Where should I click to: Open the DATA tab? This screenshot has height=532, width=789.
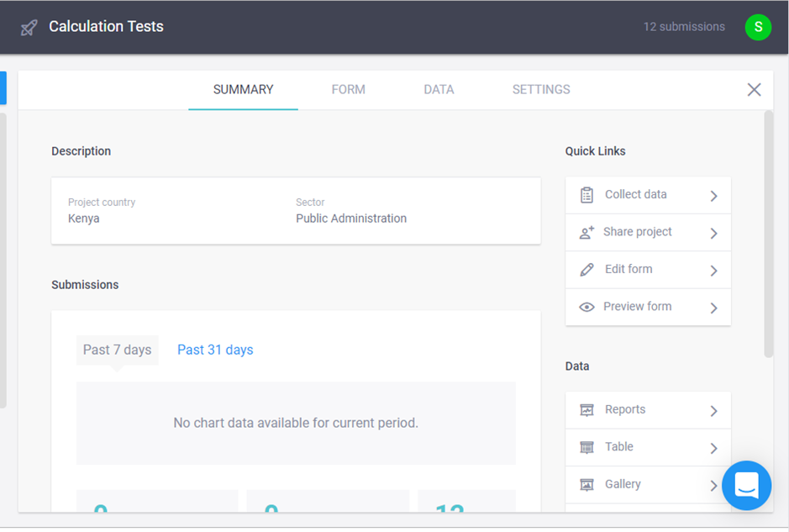[439, 90]
